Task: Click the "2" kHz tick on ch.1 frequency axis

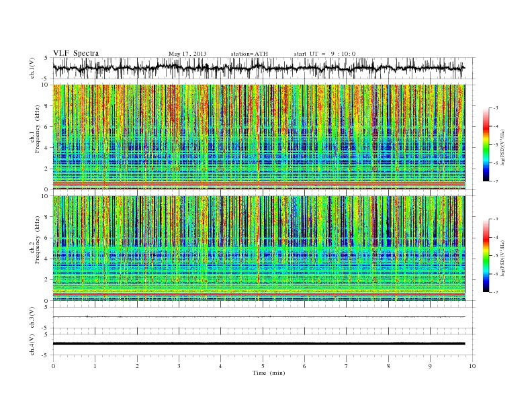Action: click(47, 169)
